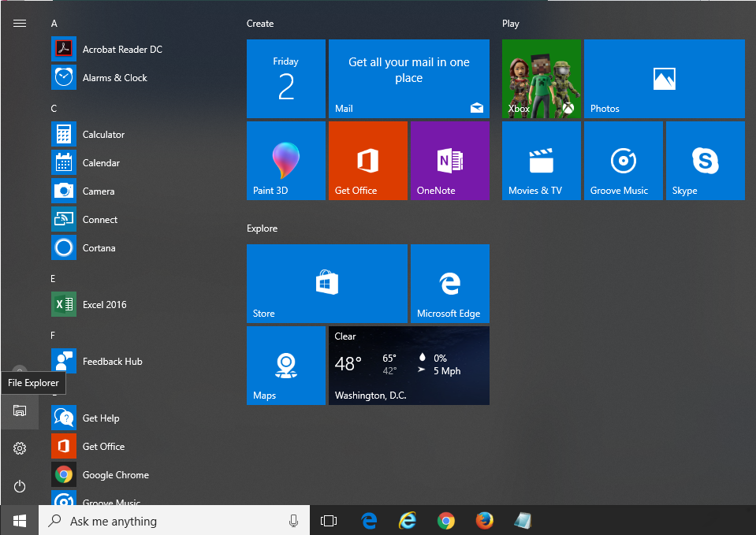
Task: Open the Paint 3D tile
Action: click(285, 160)
